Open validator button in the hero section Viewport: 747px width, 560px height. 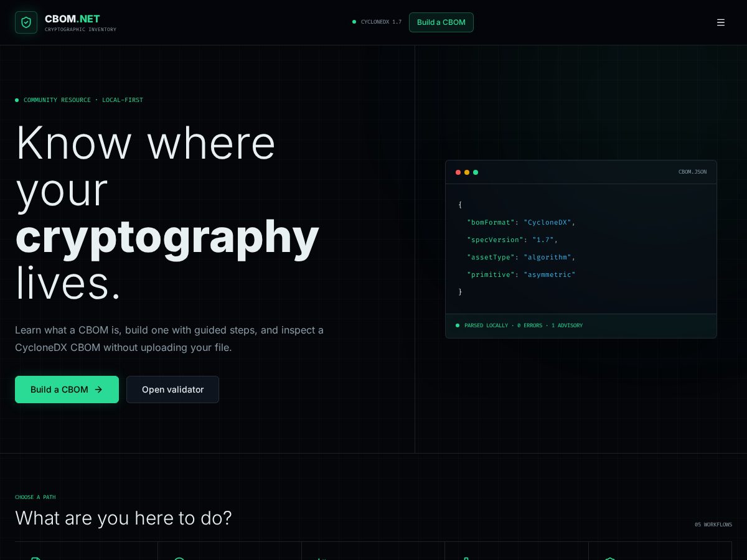tap(172, 390)
